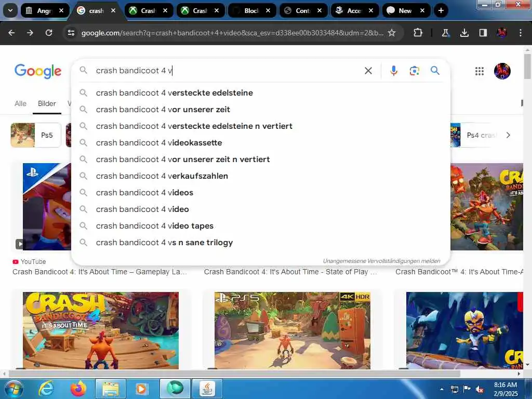Bookmark this page with the star icon

pos(392,33)
